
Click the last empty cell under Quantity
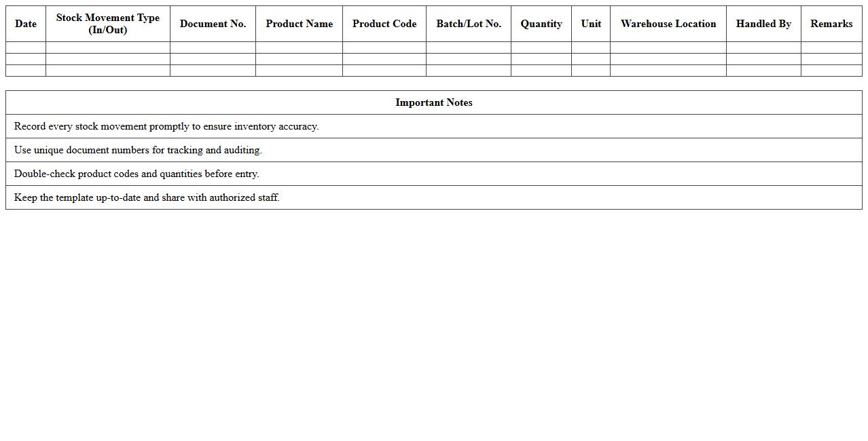[x=541, y=71]
